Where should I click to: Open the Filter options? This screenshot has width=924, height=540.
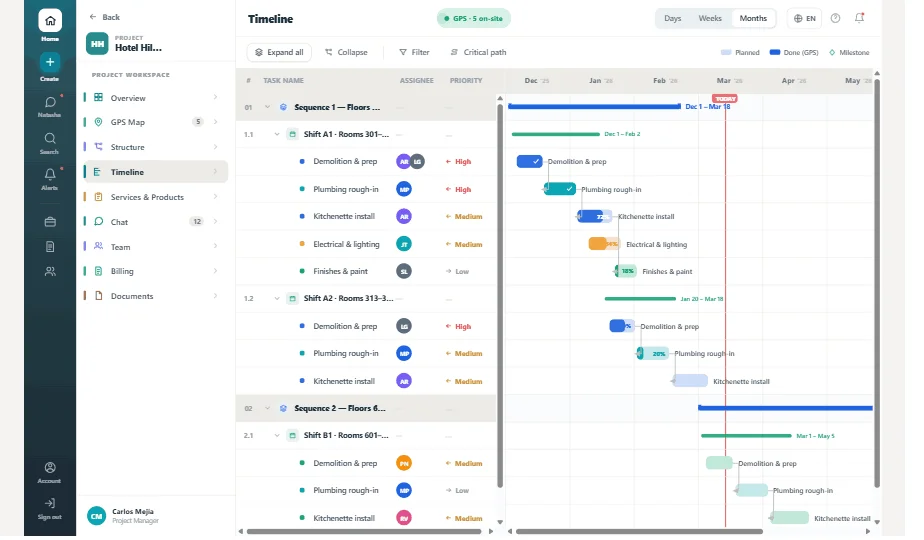414,52
